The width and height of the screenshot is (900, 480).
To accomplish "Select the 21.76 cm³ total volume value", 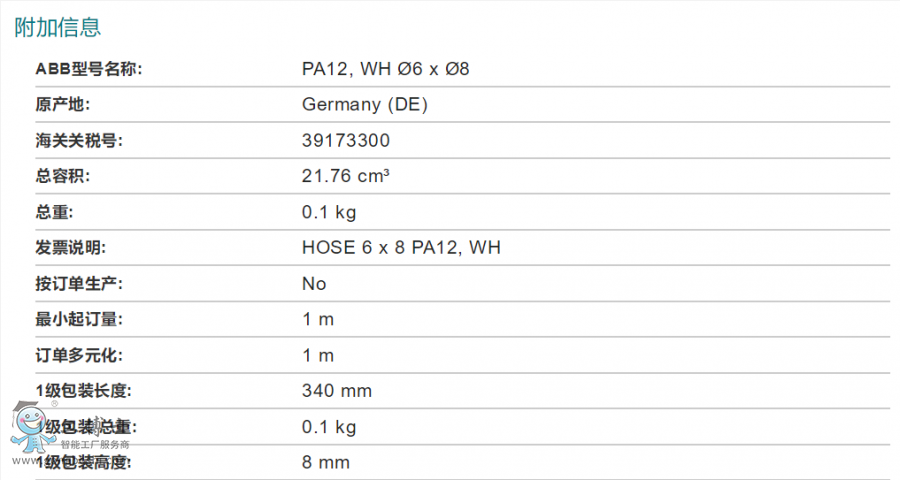I will click(x=346, y=176).
